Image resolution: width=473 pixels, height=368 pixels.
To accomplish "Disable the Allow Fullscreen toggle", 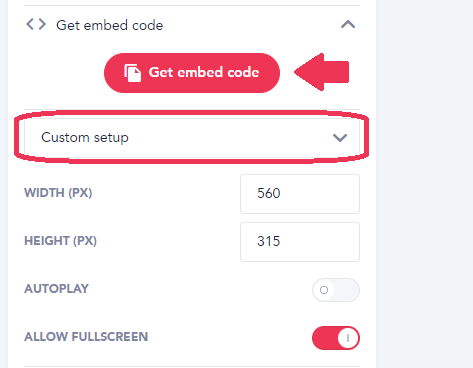I will [x=336, y=338].
